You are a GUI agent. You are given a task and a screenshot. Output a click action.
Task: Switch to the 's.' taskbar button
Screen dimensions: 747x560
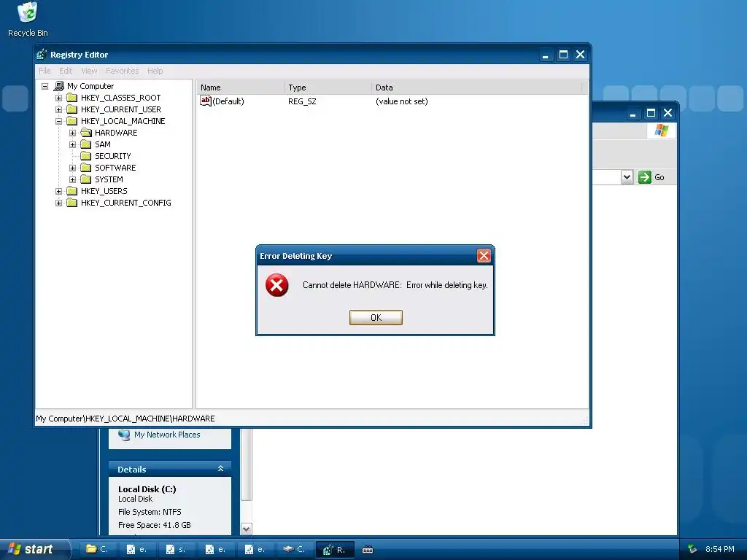176,550
